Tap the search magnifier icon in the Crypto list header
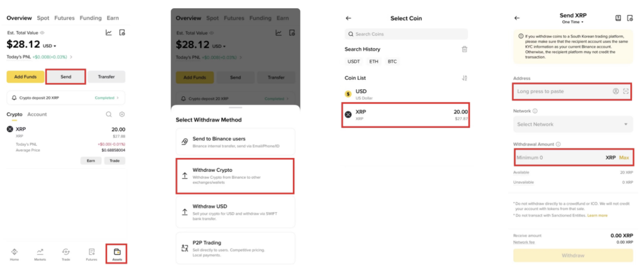The image size is (644, 268). coord(108,114)
